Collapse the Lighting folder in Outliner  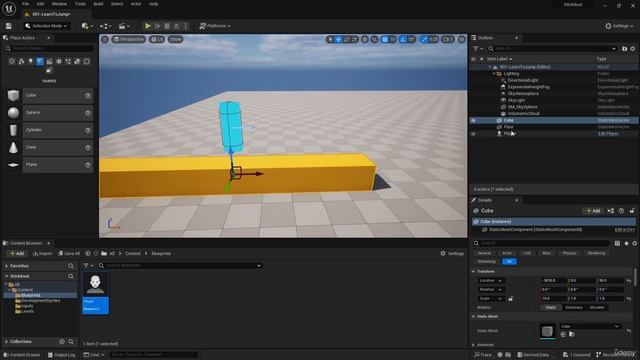(493, 73)
